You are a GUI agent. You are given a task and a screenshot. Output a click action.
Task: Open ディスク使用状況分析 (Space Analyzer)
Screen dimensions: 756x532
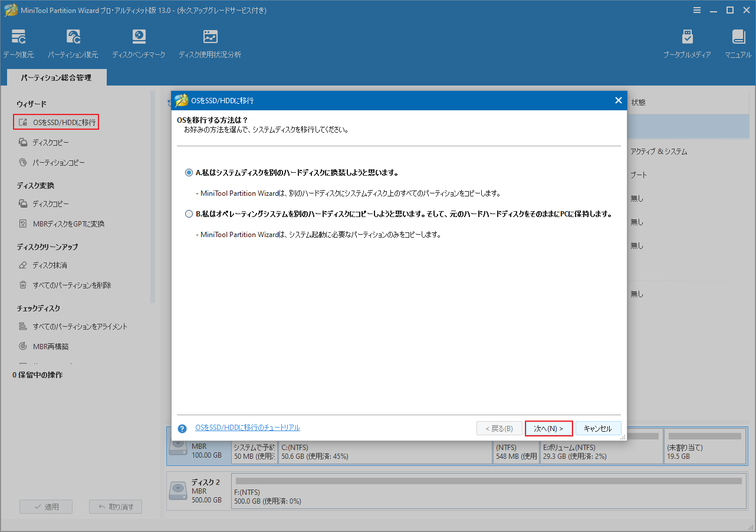pos(209,41)
